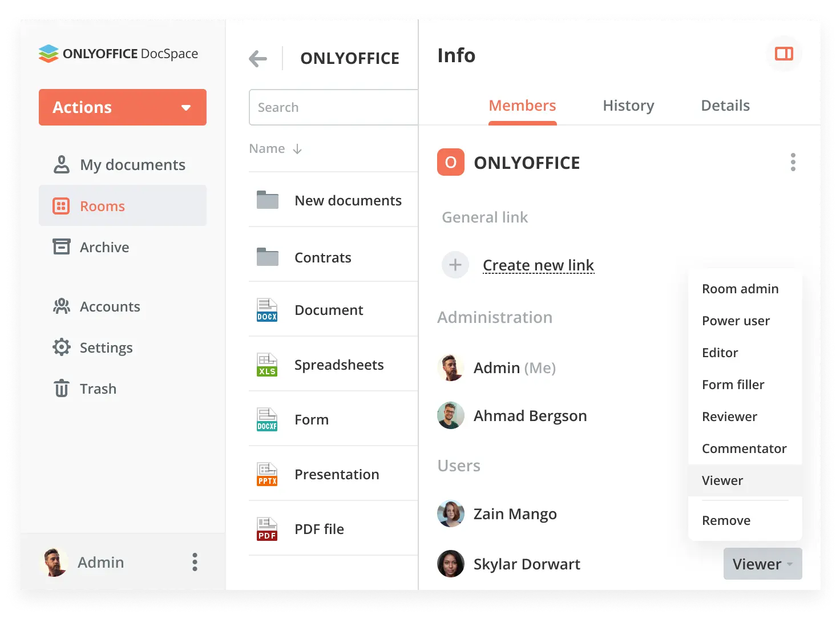Switch to the History tab
This screenshot has height=639, width=840.
[628, 106]
